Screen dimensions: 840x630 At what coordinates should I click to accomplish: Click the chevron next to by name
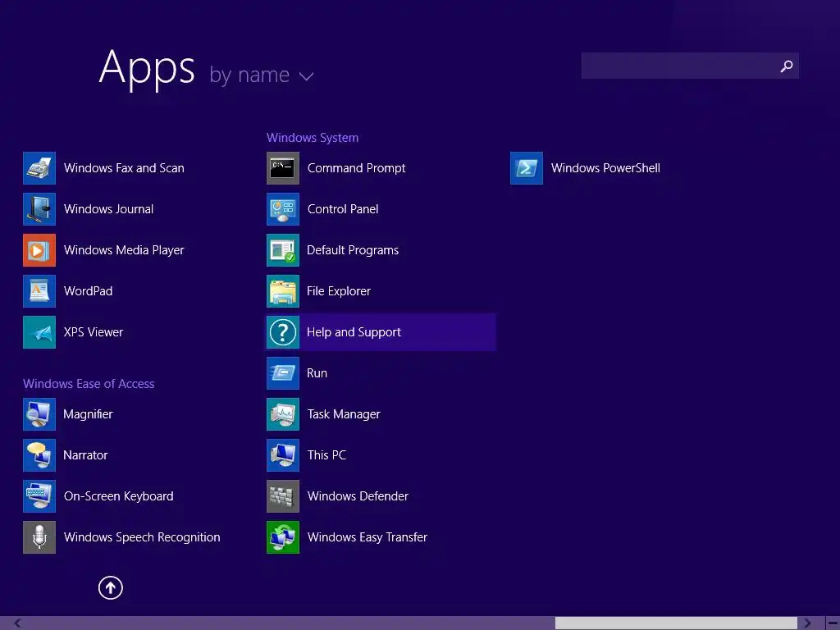pos(307,76)
